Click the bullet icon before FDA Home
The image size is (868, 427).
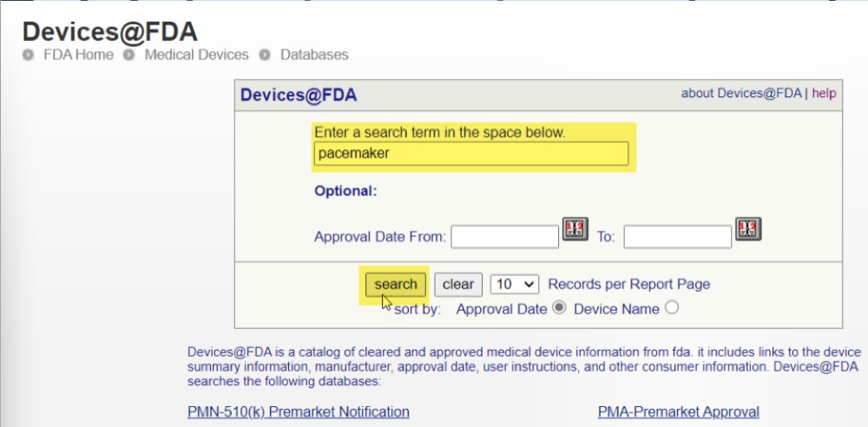coord(28,55)
